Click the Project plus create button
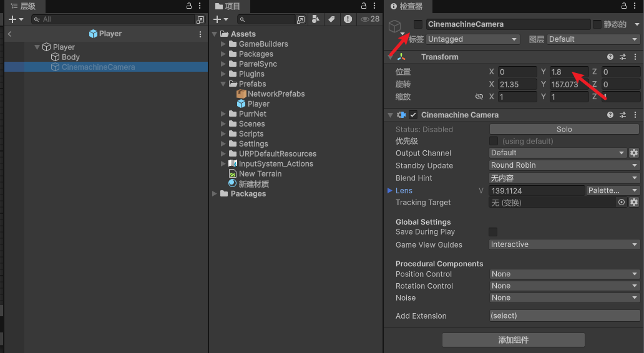 pos(220,19)
